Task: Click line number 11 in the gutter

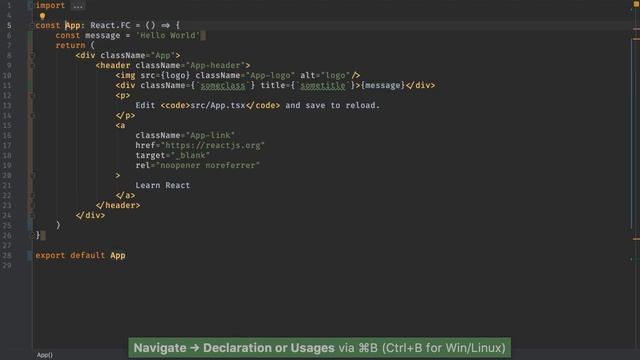Action: pyautogui.click(x=7, y=85)
